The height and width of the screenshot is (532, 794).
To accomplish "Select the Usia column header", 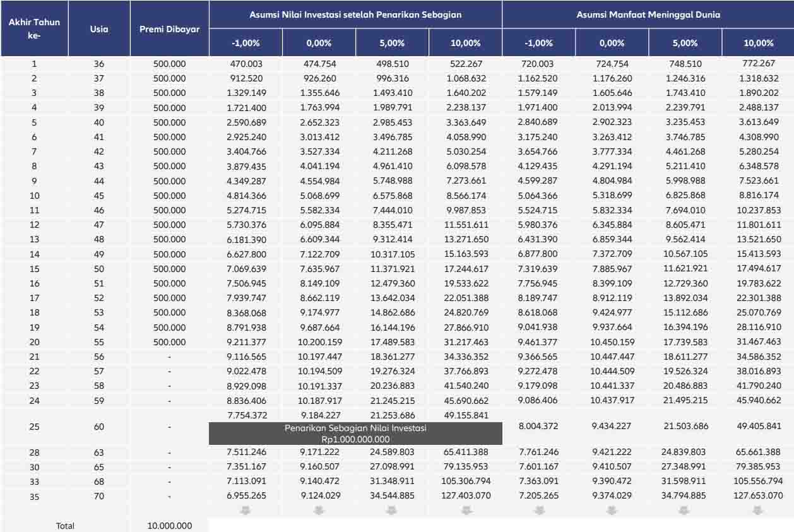I will point(99,29).
